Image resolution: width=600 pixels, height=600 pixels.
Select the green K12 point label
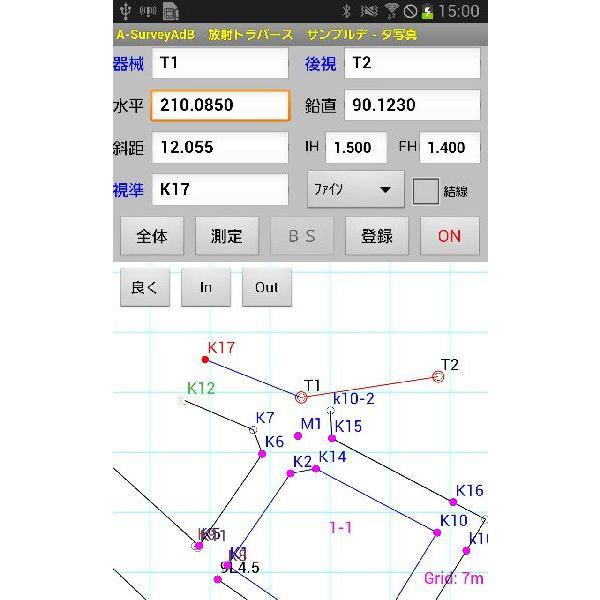pos(201,388)
